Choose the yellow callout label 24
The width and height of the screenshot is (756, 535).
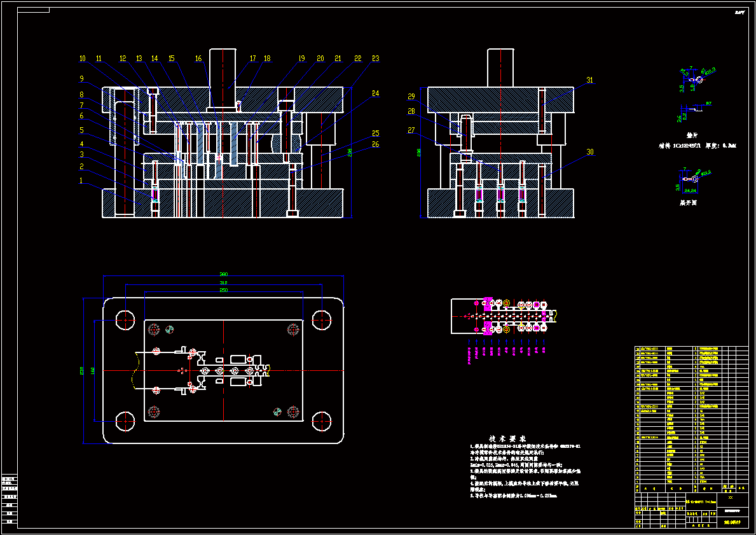pos(376,94)
